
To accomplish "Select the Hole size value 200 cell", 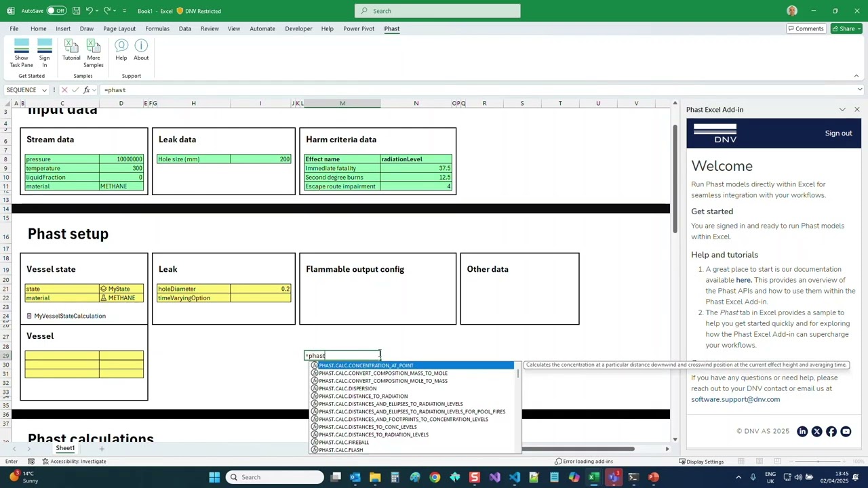I will (x=260, y=159).
